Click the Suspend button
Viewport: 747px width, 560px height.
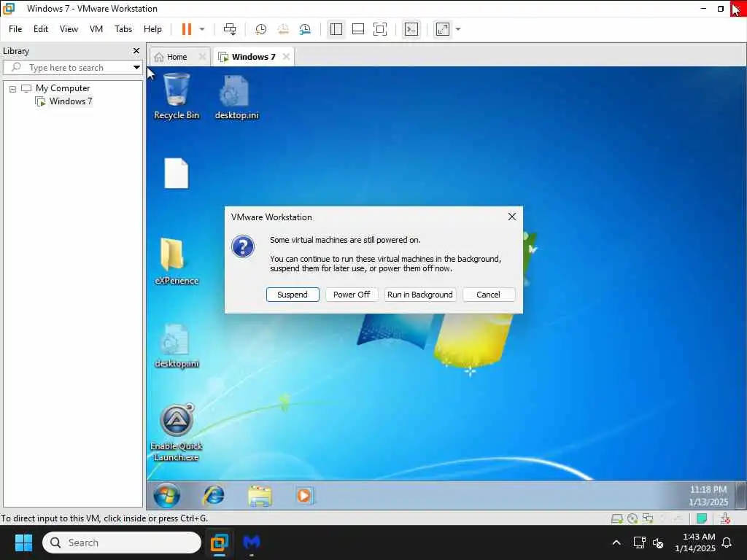coord(293,295)
